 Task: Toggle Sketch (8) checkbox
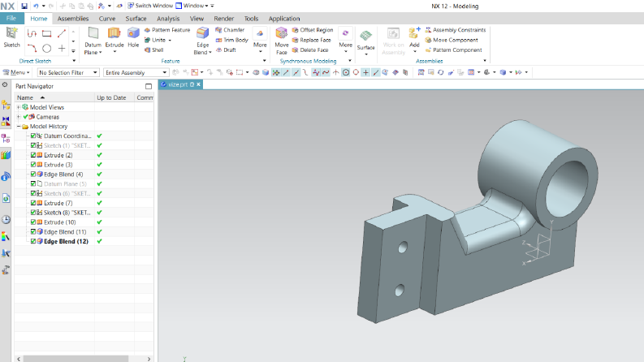pyautogui.click(x=33, y=213)
